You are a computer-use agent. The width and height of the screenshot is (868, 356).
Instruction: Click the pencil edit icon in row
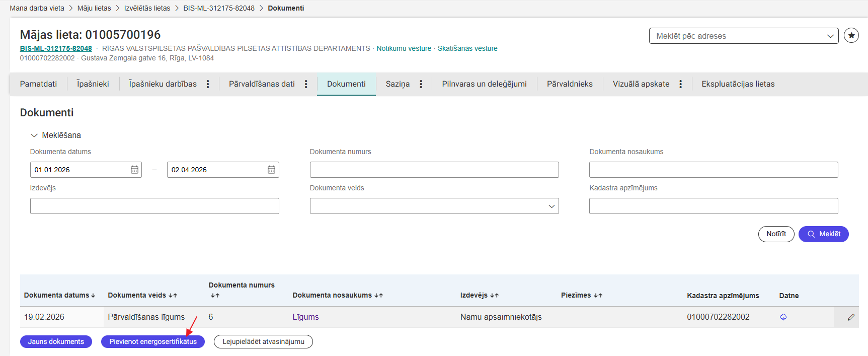point(851,317)
